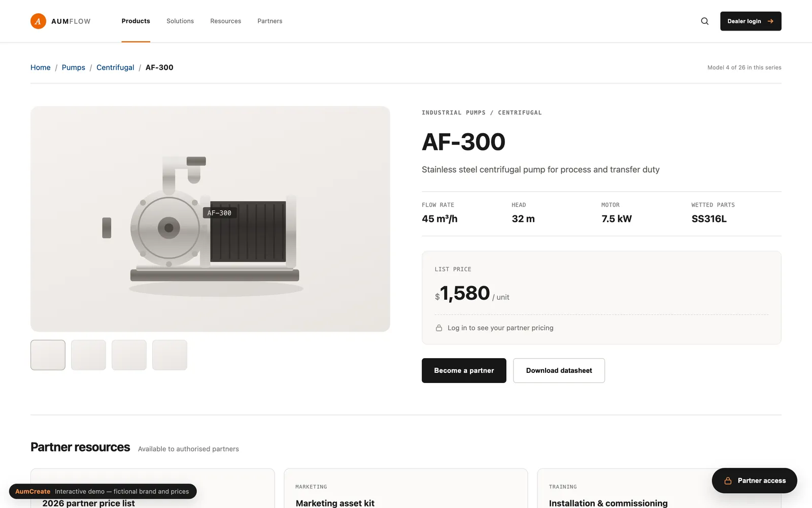Go to Resources in top navigation
812x508 pixels.
point(226,21)
